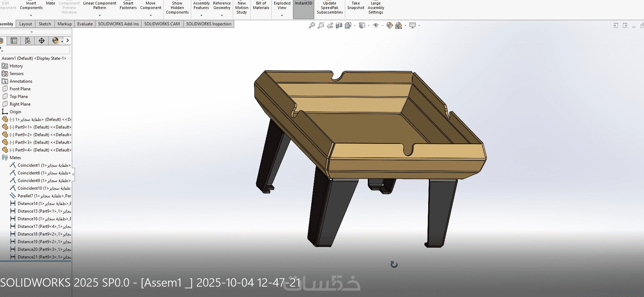This screenshot has width=644, height=297.
Task: Click the Previous View icon
Action: click(330, 25)
